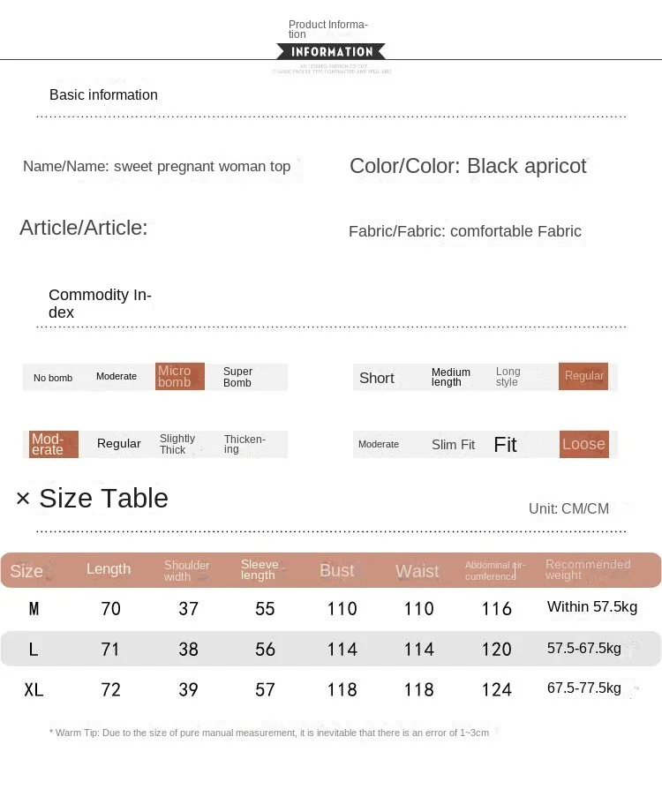The image size is (662, 812).
Task: Click the Color Black apricot text
Action: tap(468, 166)
